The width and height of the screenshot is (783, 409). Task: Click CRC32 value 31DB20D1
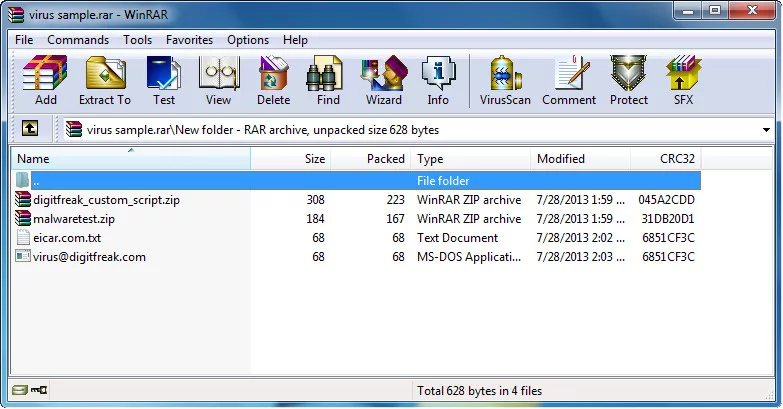point(668,218)
